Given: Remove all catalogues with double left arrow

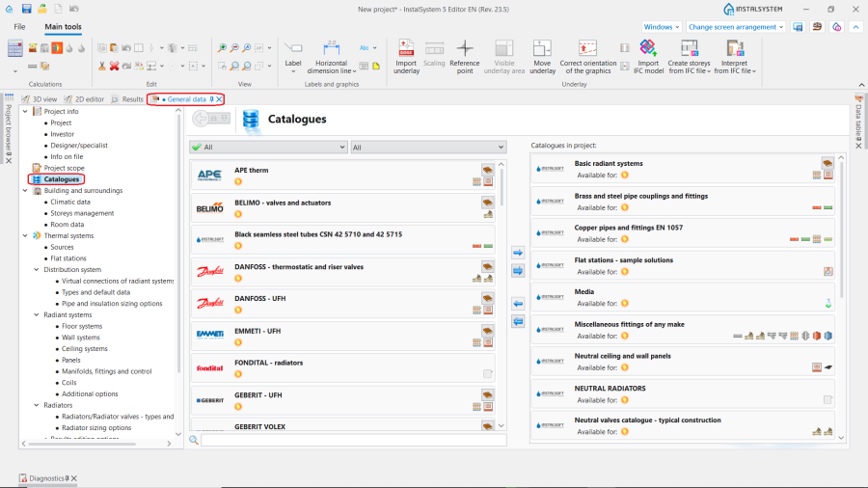Looking at the screenshot, I should [x=518, y=321].
